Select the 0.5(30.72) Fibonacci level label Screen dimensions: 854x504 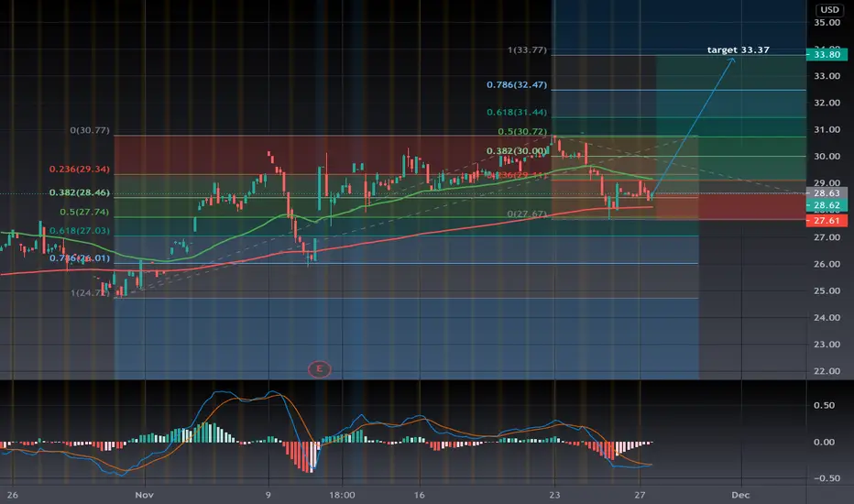(521, 132)
